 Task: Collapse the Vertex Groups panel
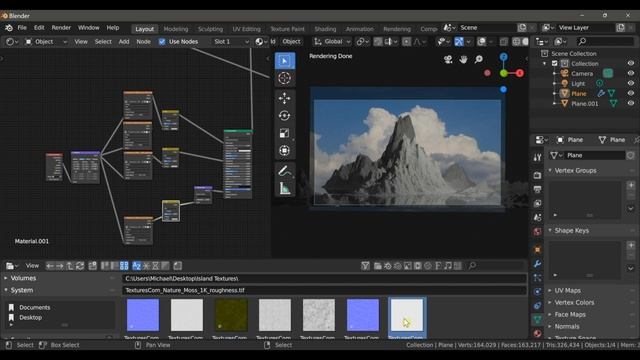550,170
